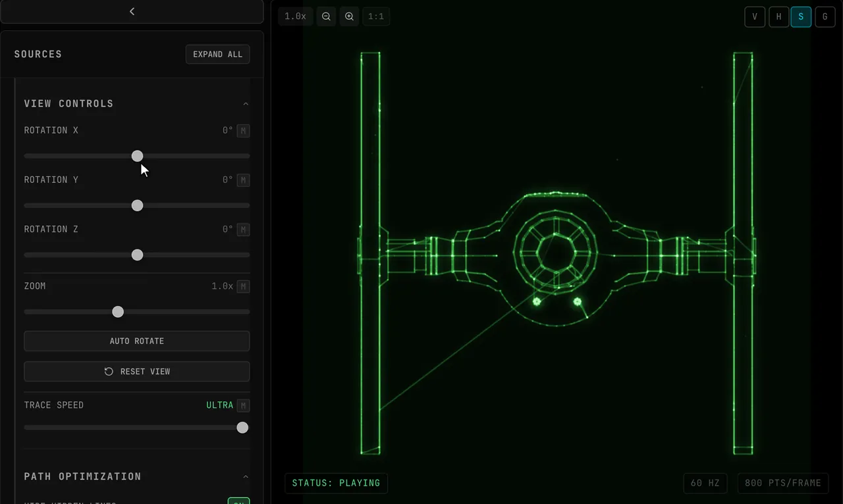Click the Rotation X 0° value
The width and height of the screenshot is (843, 504).
click(227, 130)
